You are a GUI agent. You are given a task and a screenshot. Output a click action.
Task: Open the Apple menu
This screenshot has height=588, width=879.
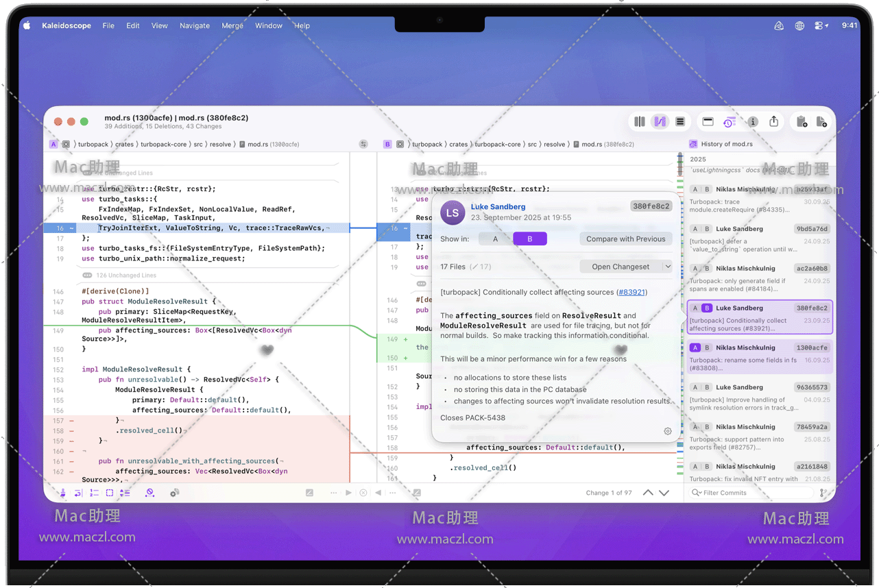click(x=27, y=25)
